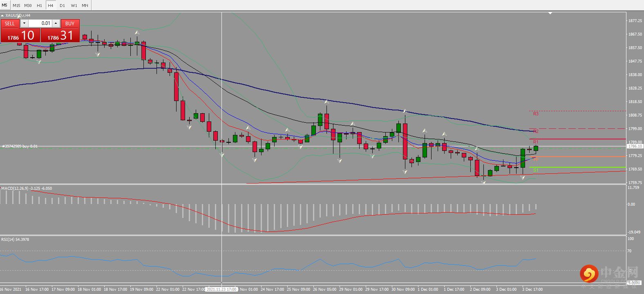Click the MACD 11.759 scale value

tap(633, 188)
